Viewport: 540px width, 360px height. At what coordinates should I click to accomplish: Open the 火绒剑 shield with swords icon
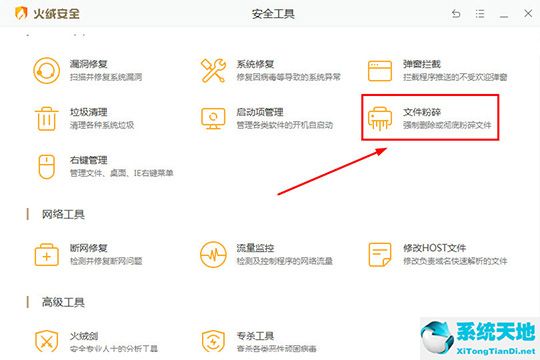click(46, 341)
